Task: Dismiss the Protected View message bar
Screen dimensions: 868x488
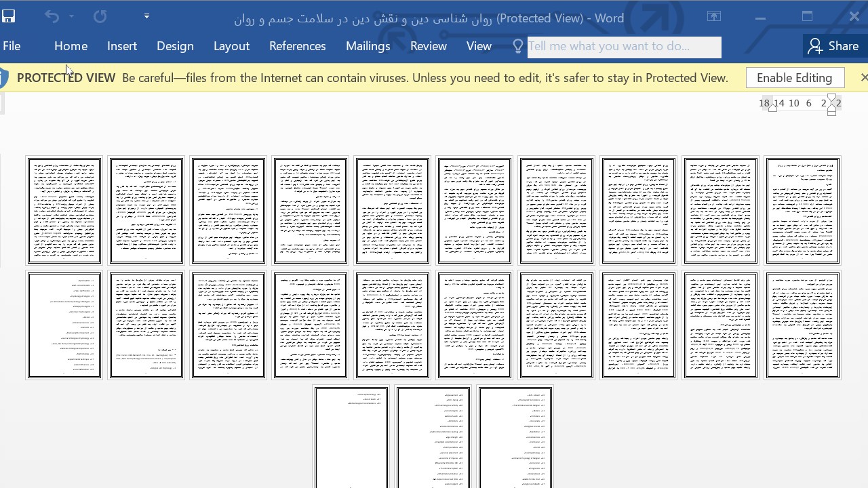Action: [863, 77]
